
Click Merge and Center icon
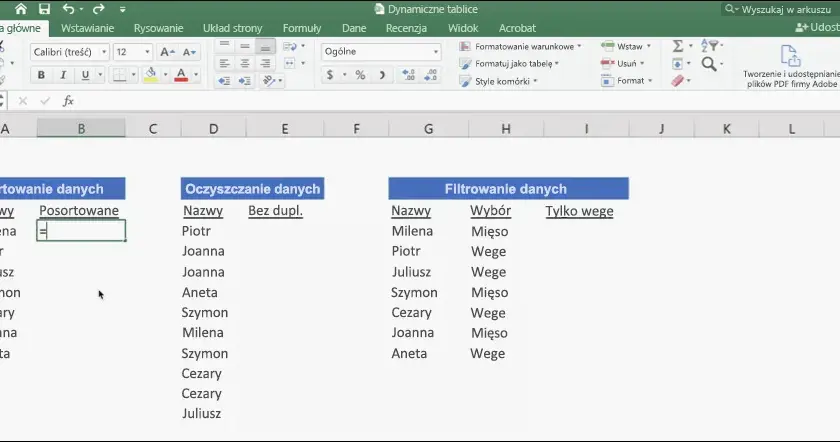coord(290,64)
